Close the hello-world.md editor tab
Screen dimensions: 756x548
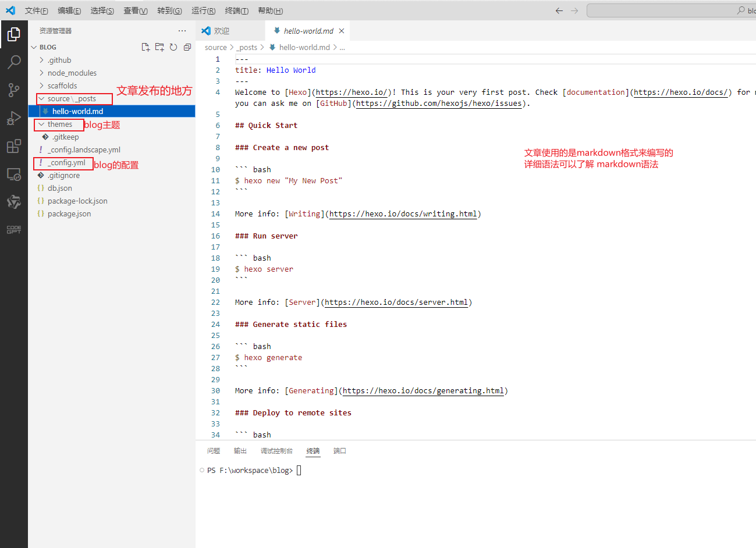click(x=342, y=31)
